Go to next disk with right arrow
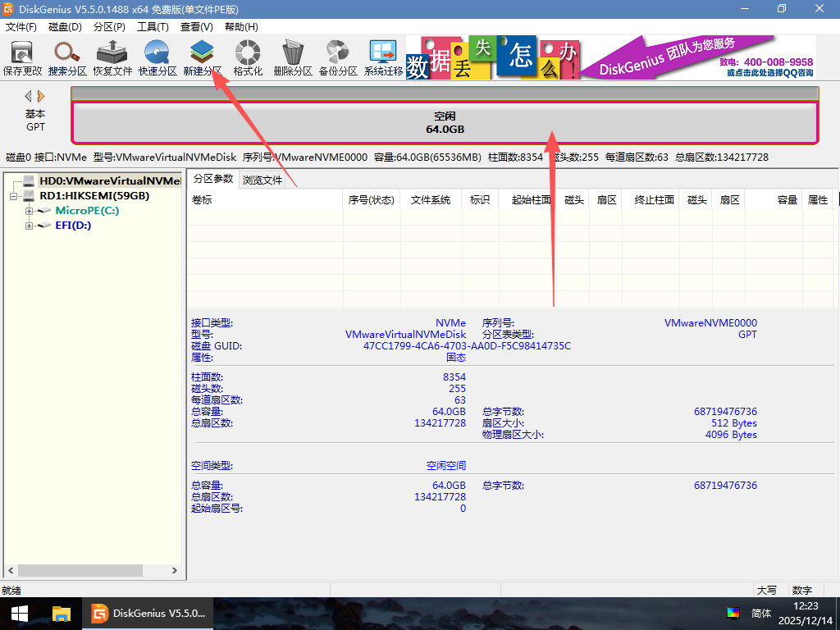Viewport: 840px width, 630px height. pos(41,96)
